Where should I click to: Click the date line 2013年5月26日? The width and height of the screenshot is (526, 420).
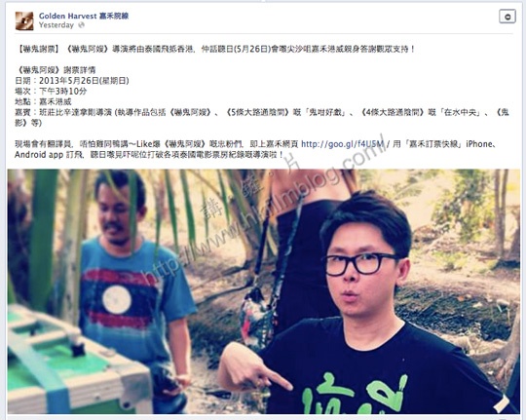tap(72, 81)
